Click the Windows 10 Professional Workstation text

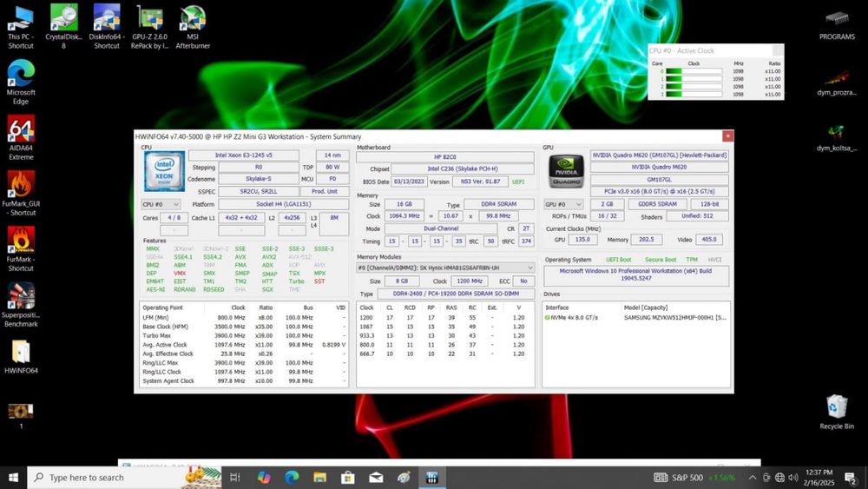click(x=635, y=274)
